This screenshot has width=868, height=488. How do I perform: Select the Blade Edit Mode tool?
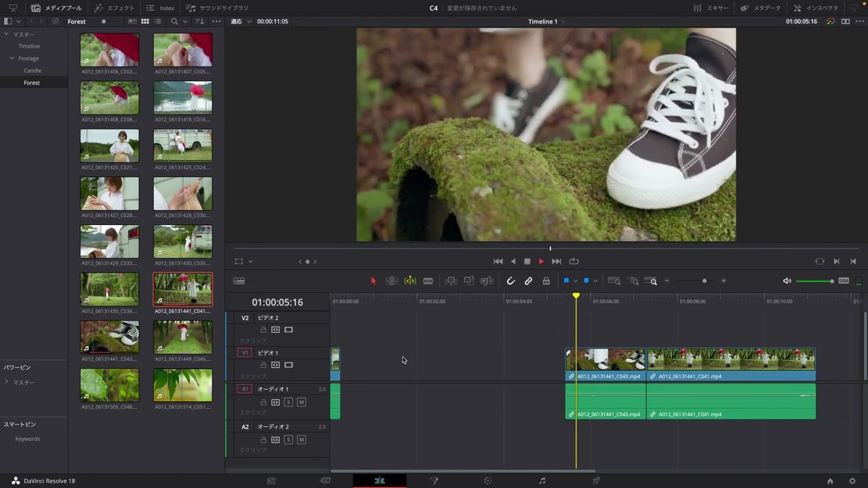coord(428,281)
